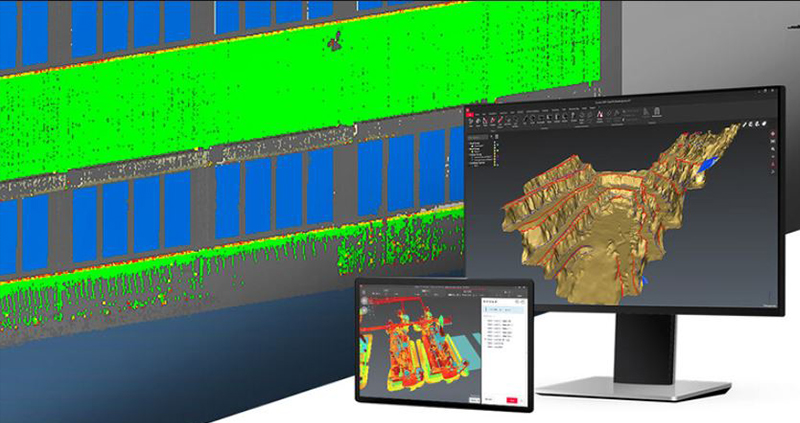The width and height of the screenshot is (800, 423).
Task: Open the dropdown field at the top of the tablet panel
Action: coord(503,309)
